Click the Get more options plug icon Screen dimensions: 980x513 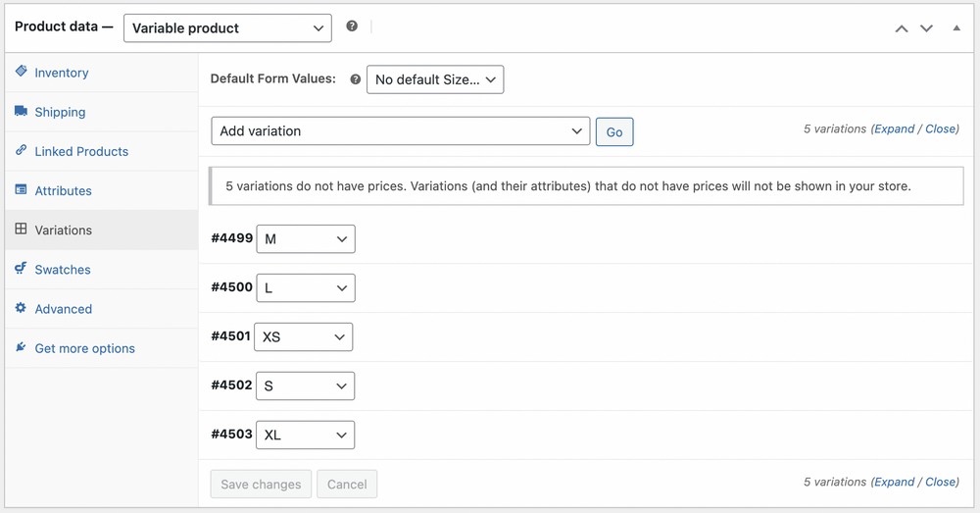click(x=22, y=347)
